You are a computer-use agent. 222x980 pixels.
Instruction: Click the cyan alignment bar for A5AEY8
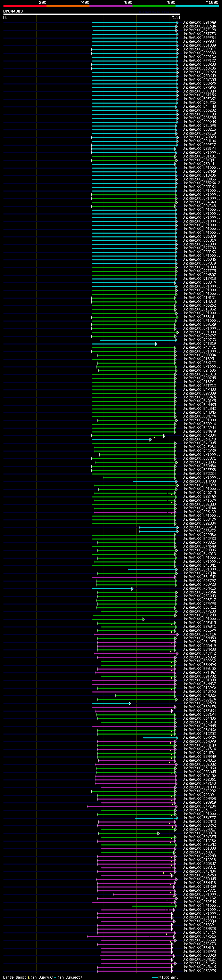coord(121,439)
